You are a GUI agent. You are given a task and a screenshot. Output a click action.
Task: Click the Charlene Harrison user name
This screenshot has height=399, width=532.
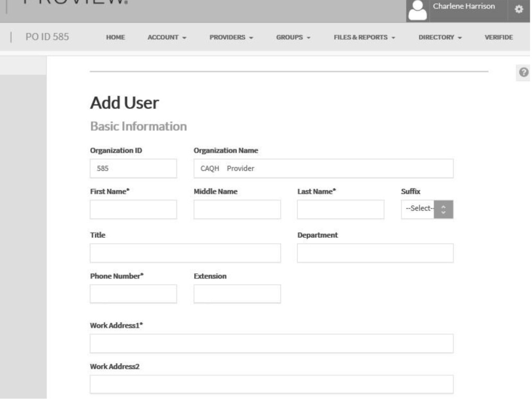pyautogui.click(x=464, y=6)
